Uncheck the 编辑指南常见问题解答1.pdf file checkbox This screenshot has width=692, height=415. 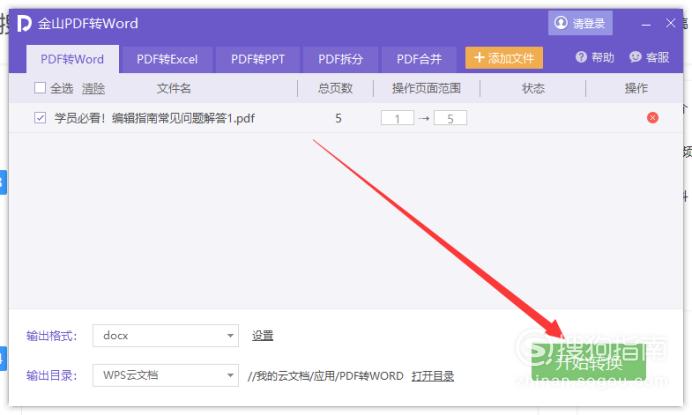(40, 118)
